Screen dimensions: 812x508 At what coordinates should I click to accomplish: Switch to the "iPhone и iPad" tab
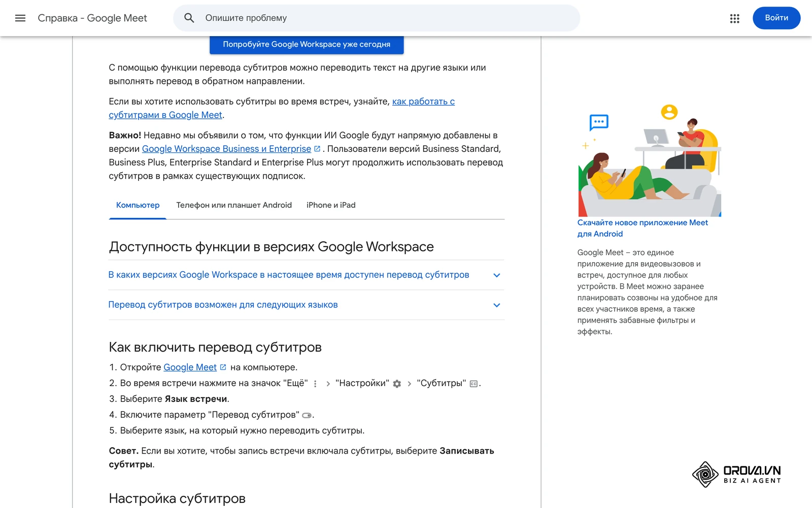coord(331,205)
